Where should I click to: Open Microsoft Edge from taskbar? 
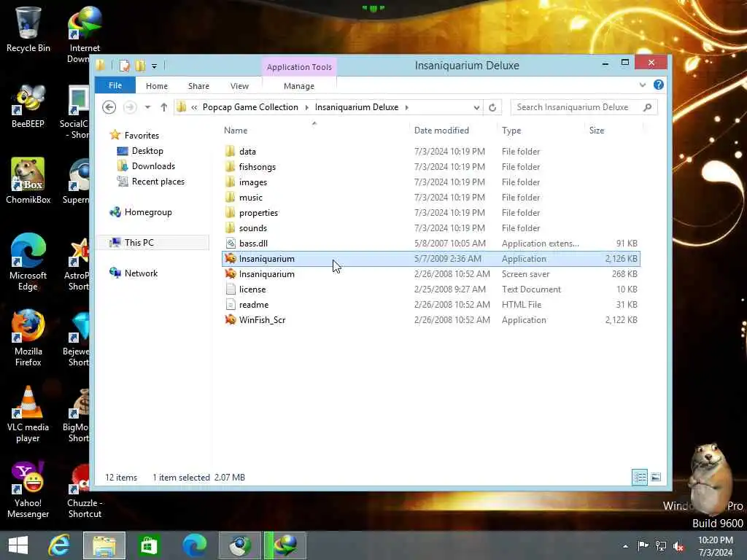pos(195,545)
